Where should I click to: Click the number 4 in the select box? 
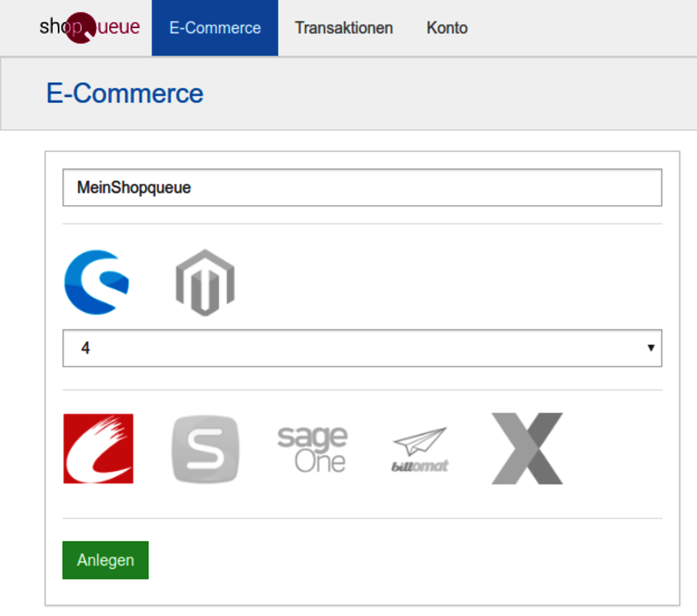point(85,348)
